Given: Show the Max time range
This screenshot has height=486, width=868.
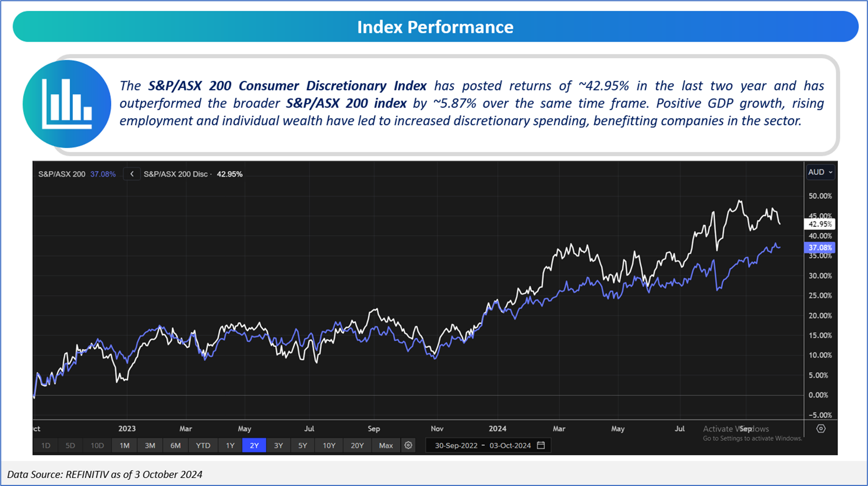Looking at the screenshot, I should point(386,446).
